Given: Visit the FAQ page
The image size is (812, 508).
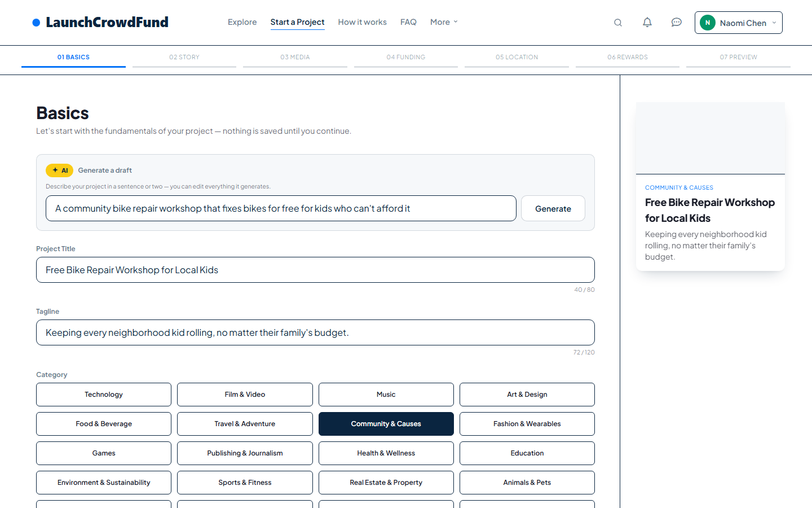Looking at the screenshot, I should 408,22.
